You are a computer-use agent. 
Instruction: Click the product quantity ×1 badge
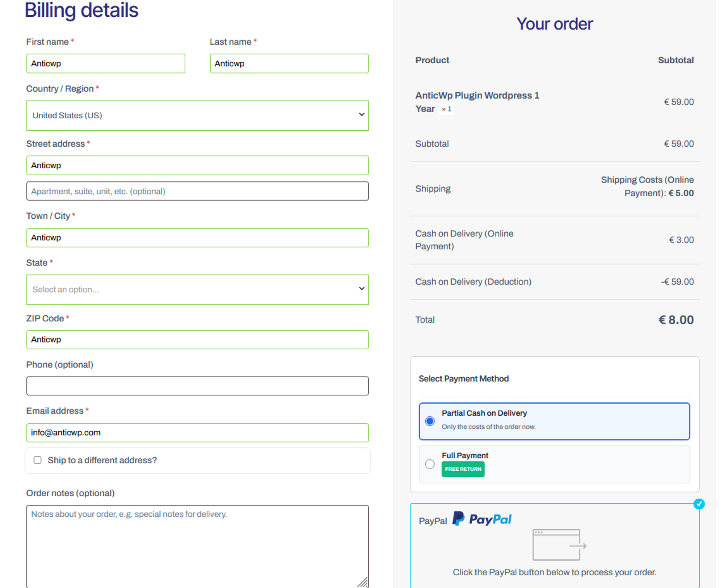(446, 109)
